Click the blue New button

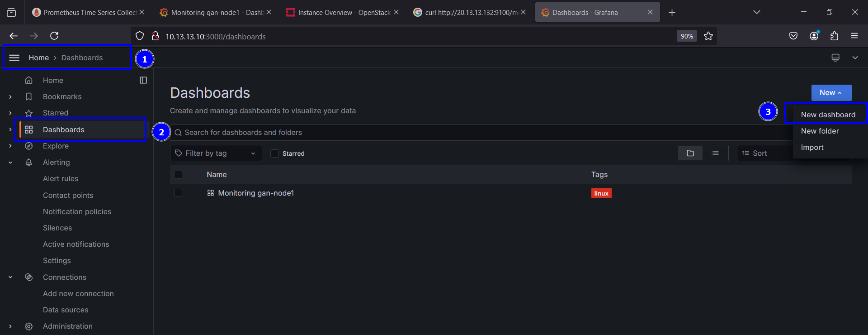(x=831, y=93)
